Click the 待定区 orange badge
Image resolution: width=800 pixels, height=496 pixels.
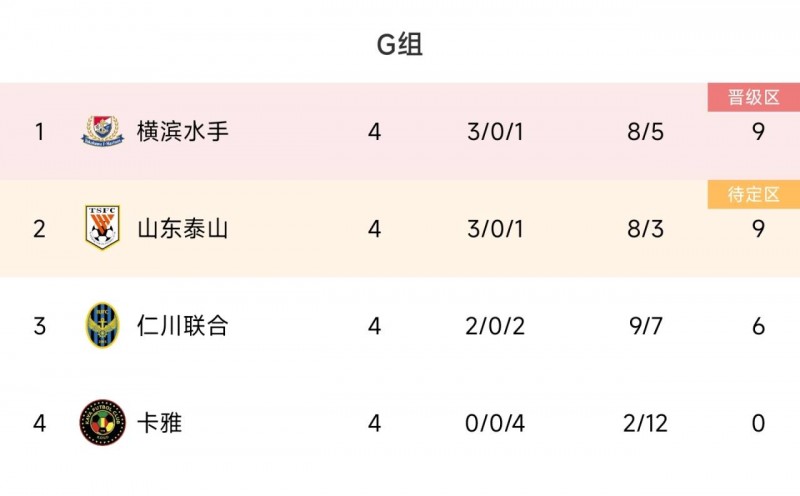(x=753, y=194)
